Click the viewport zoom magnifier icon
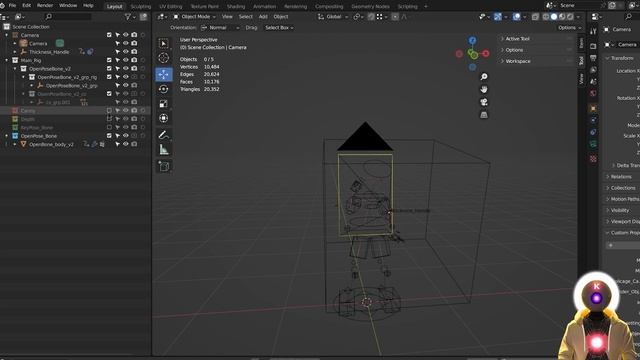Image resolution: width=640 pixels, height=360 pixels. [484, 77]
